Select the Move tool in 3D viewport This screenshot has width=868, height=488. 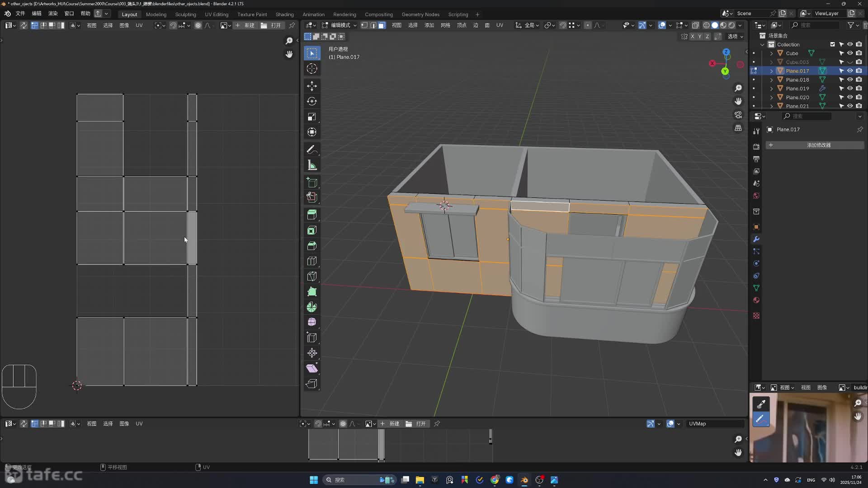[x=312, y=86]
